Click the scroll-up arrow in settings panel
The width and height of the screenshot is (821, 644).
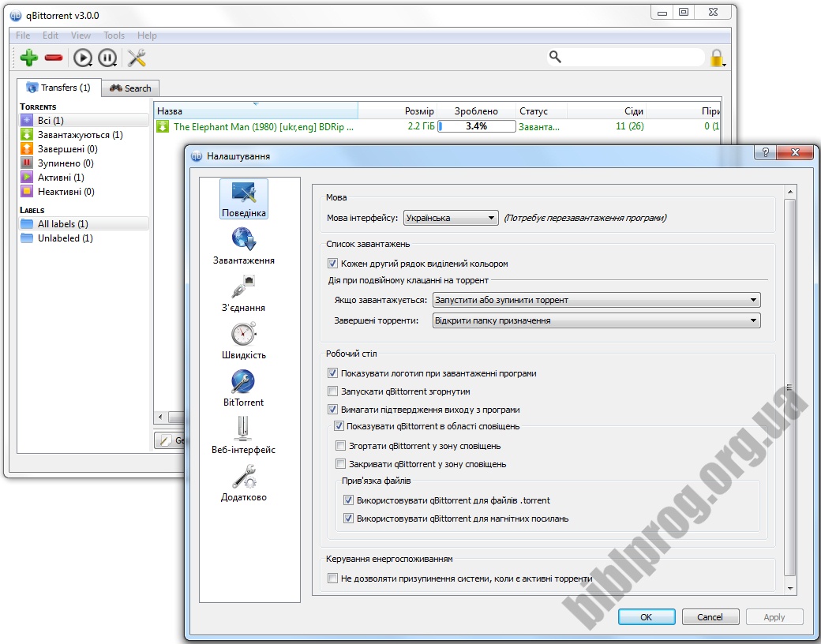[x=790, y=192]
